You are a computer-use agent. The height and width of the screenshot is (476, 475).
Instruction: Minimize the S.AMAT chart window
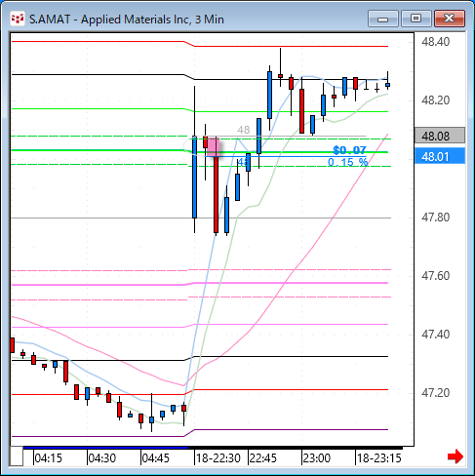(383, 19)
